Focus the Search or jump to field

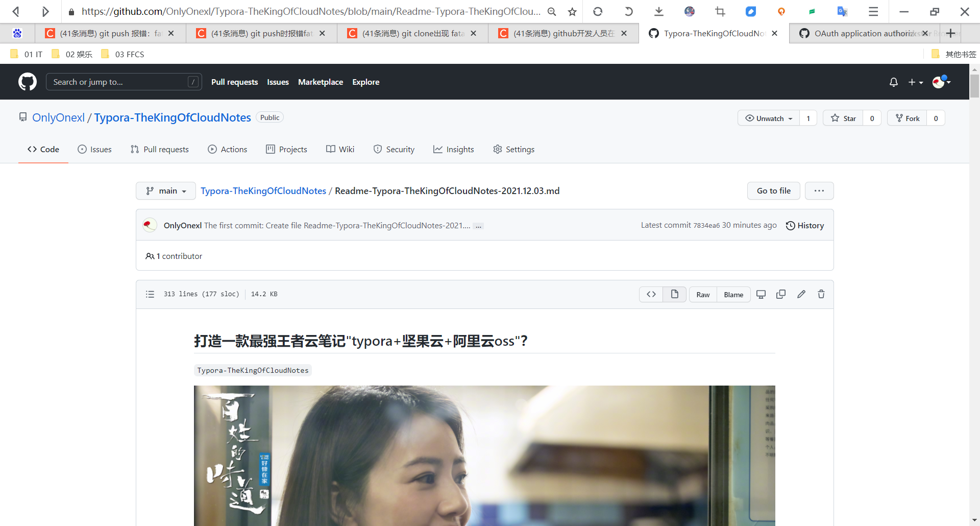124,82
